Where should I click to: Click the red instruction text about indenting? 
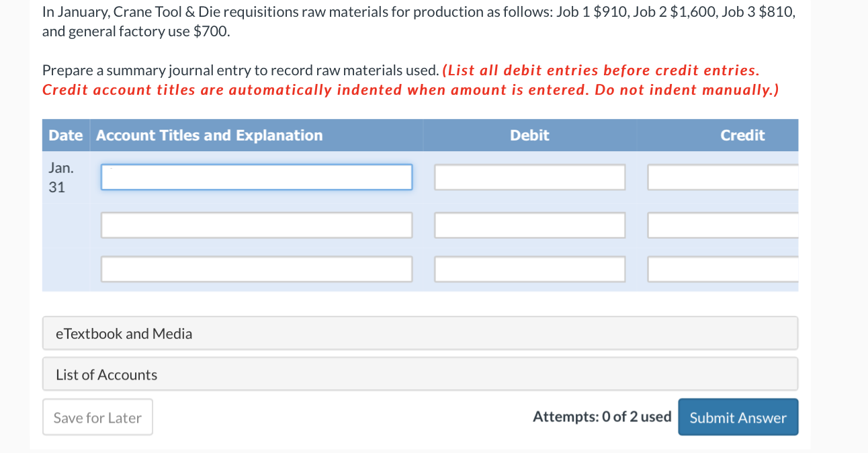click(410, 79)
